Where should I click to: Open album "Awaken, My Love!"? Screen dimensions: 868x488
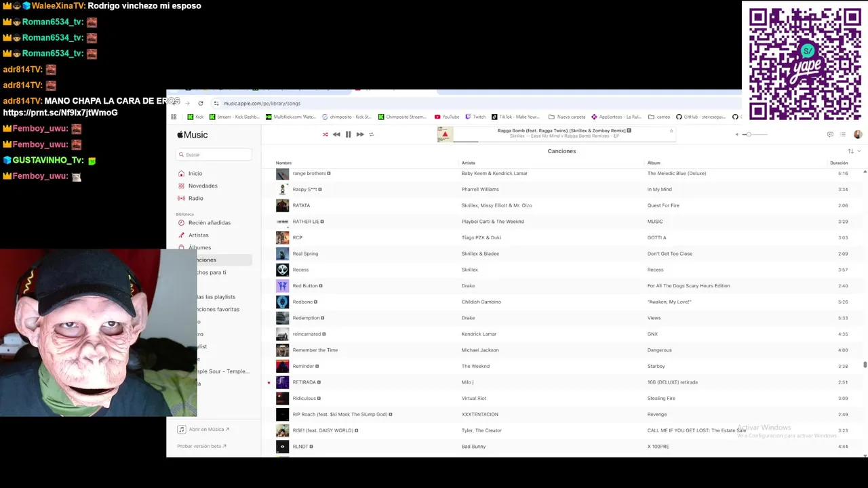(x=669, y=302)
